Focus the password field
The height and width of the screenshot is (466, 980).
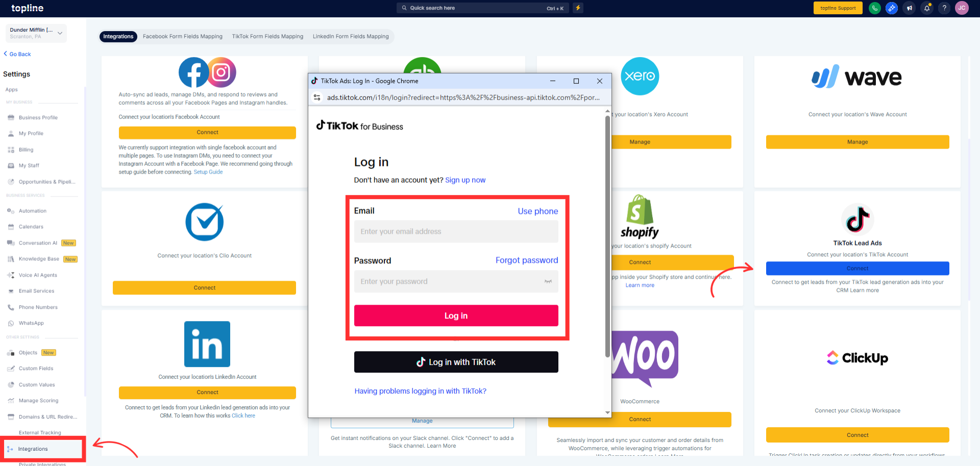pos(456,282)
